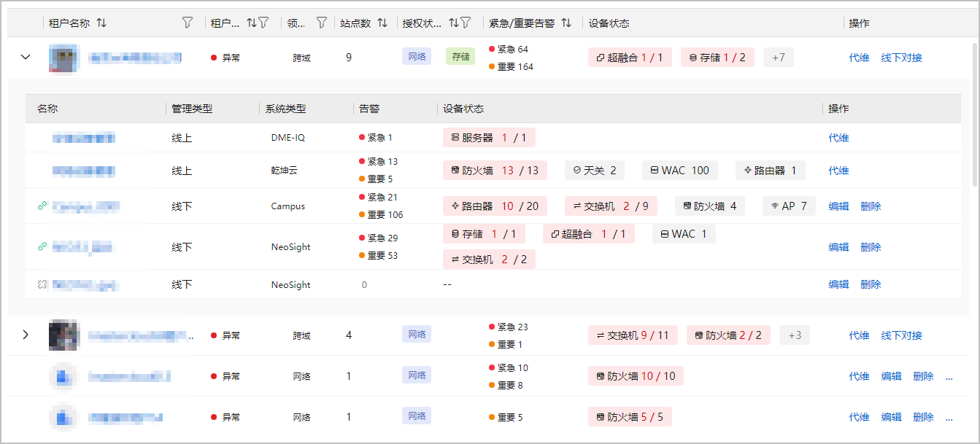The image size is (980, 444).
Task: Open filter on 授权状态 column
Action: click(x=466, y=23)
